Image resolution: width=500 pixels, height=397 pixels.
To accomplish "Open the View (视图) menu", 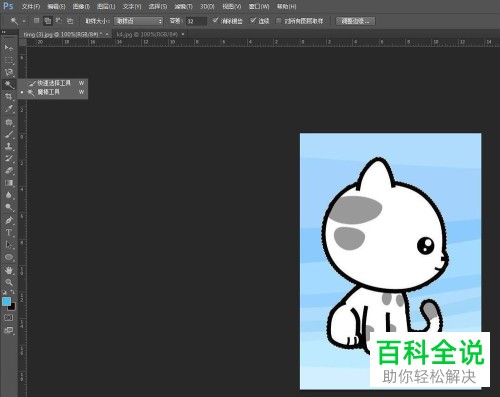I will pyautogui.click(x=232, y=6).
